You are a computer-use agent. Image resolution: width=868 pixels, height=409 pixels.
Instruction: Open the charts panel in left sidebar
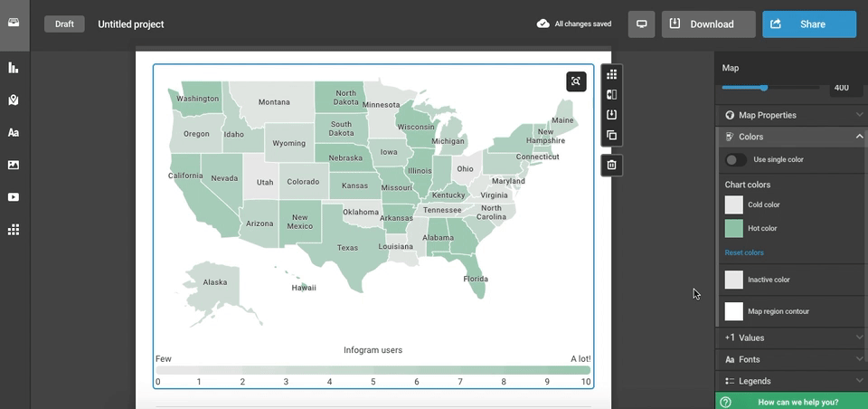pyautogui.click(x=14, y=68)
